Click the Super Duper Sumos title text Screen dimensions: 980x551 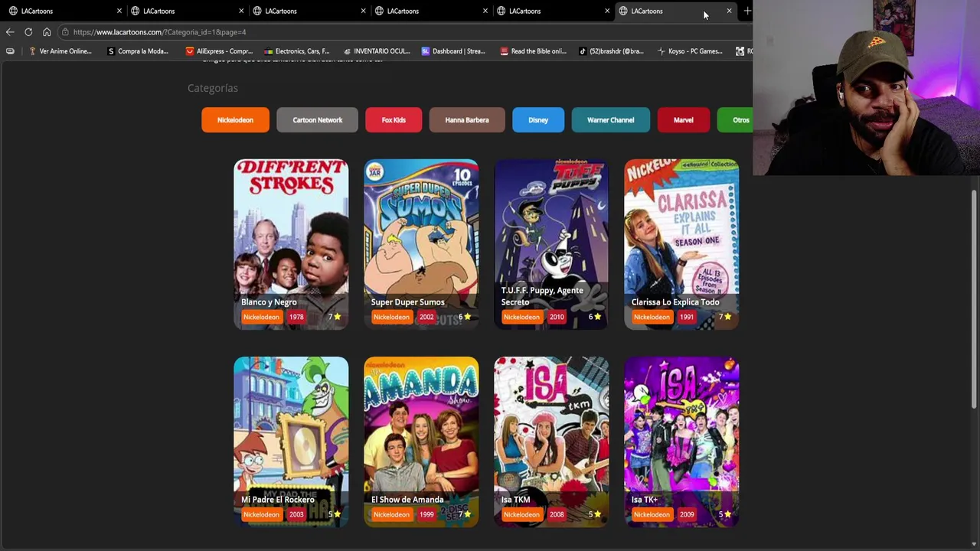407,302
